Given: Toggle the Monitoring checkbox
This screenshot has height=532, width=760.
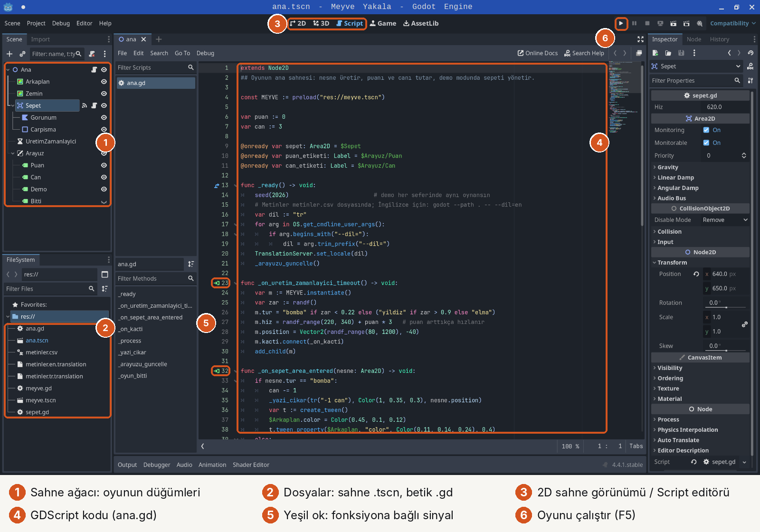Looking at the screenshot, I should [x=706, y=130].
